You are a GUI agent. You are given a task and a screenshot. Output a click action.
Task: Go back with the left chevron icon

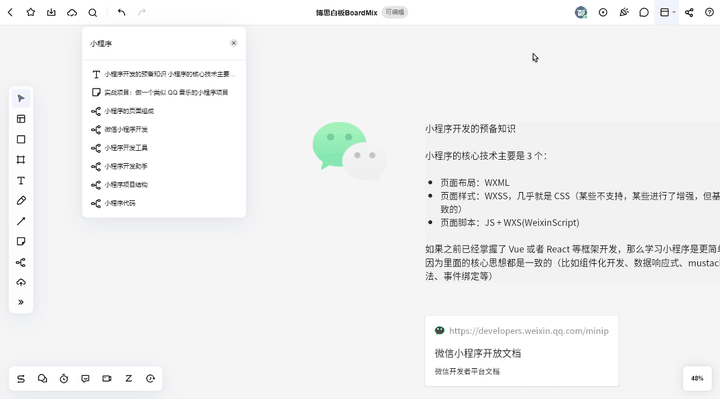point(10,12)
